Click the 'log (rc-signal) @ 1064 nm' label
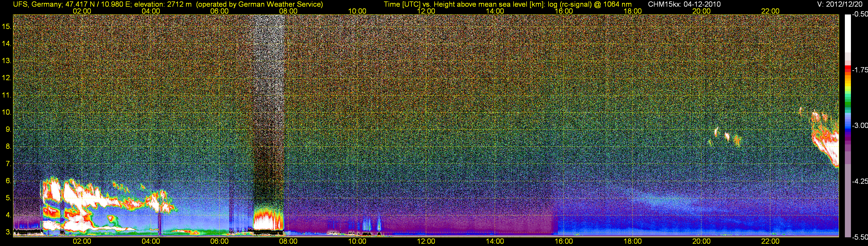 click(x=589, y=4)
